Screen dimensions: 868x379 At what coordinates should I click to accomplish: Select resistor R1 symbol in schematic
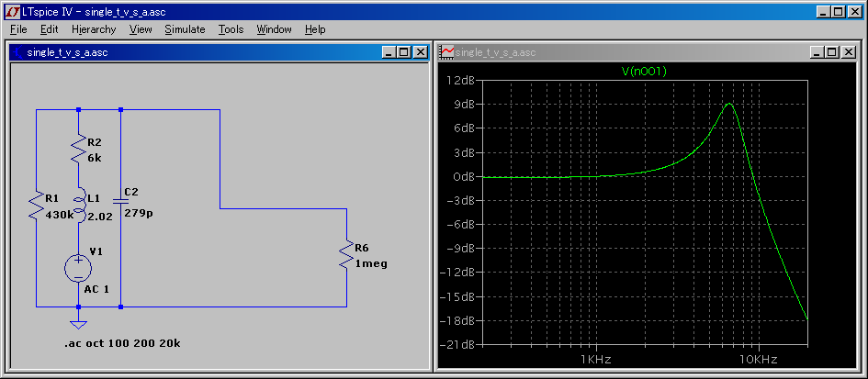(37, 204)
